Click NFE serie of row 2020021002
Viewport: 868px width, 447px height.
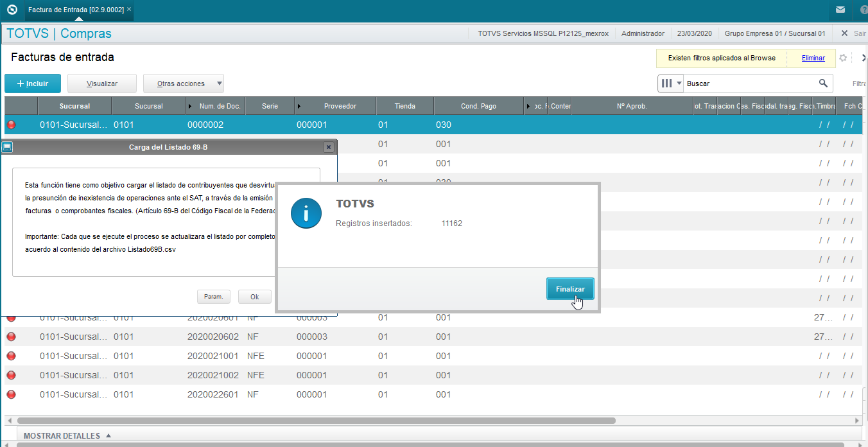pos(256,375)
